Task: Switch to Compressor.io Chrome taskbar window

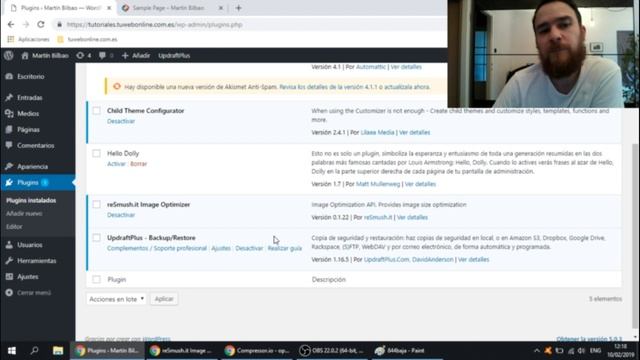Action: pos(258,351)
